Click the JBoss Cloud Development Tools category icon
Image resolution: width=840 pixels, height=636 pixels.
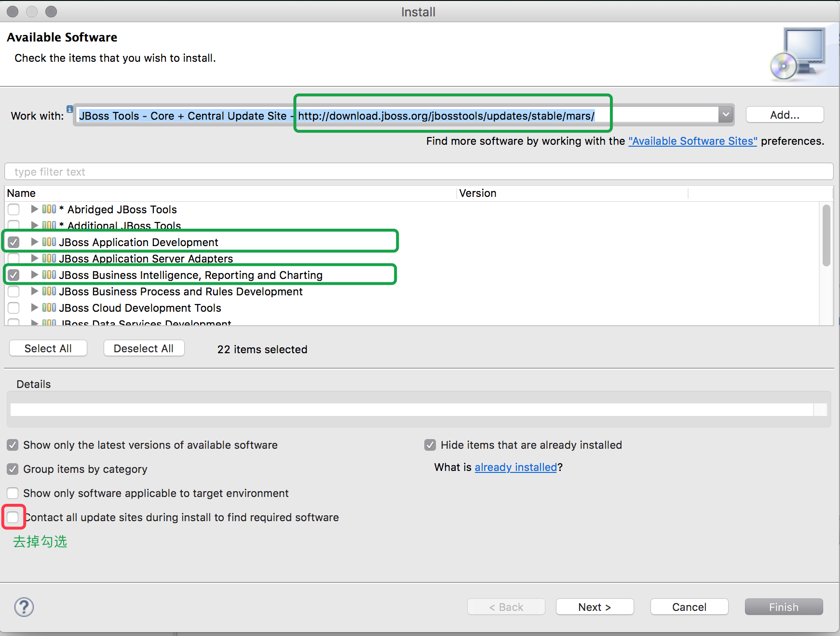point(49,307)
